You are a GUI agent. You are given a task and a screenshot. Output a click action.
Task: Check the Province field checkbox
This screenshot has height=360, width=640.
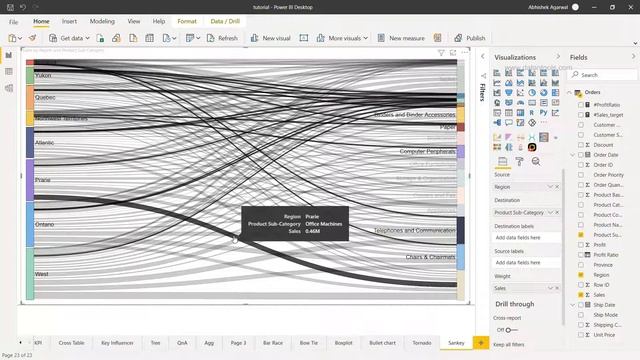click(581, 265)
